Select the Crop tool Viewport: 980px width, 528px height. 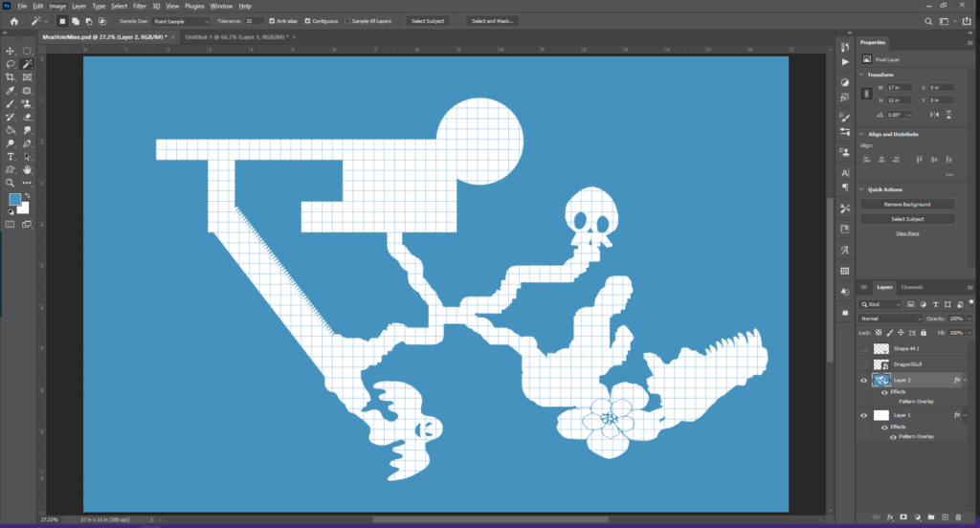pos(11,77)
